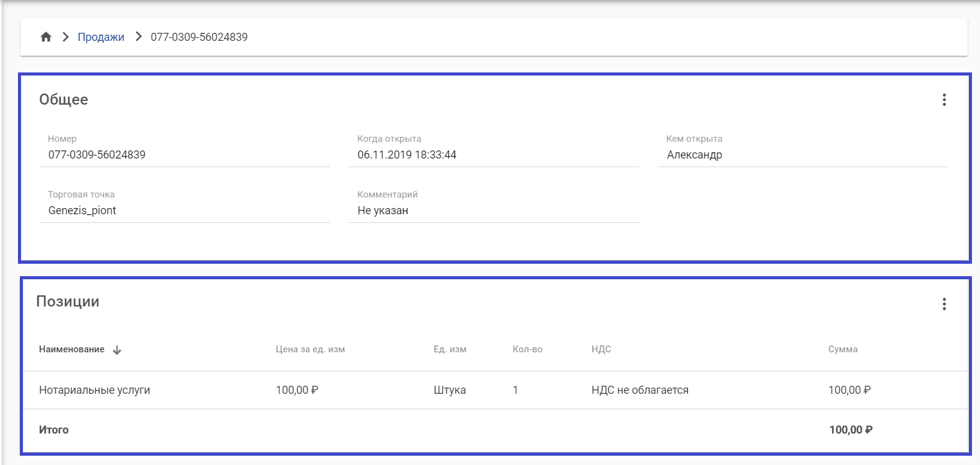Click the Когда открыта date field
The image size is (980, 465).
(x=407, y=155)
